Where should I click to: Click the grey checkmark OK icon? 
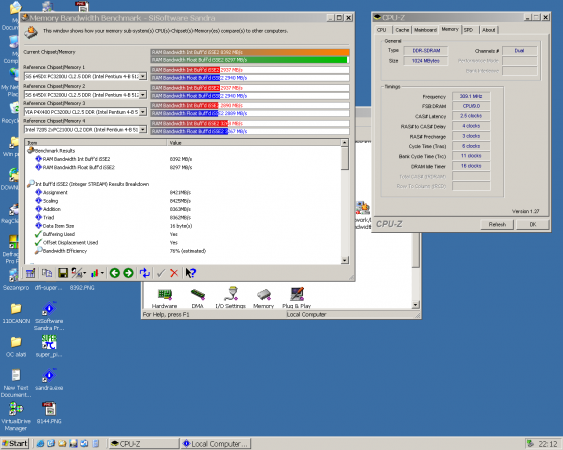161,273
